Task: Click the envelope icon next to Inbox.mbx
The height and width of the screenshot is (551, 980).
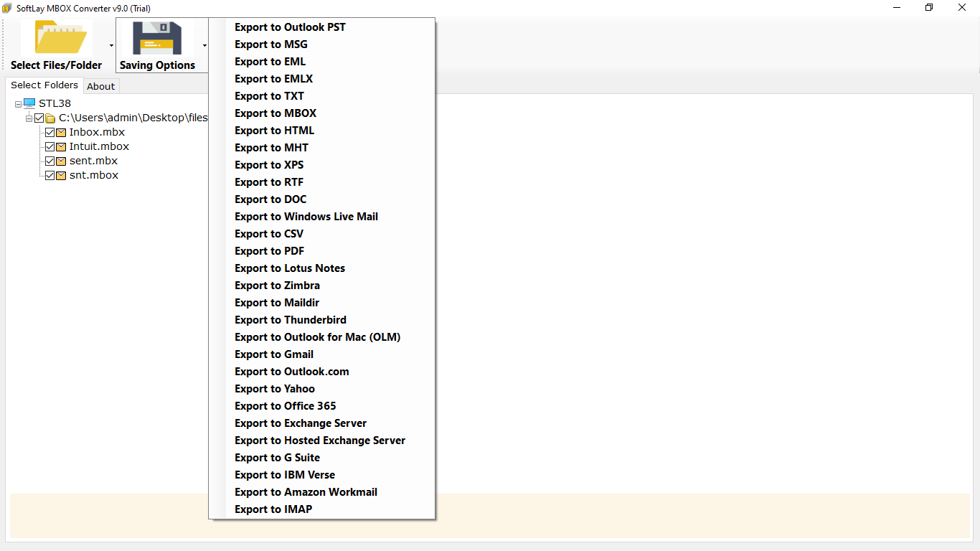Action: [x=61, y=133]
